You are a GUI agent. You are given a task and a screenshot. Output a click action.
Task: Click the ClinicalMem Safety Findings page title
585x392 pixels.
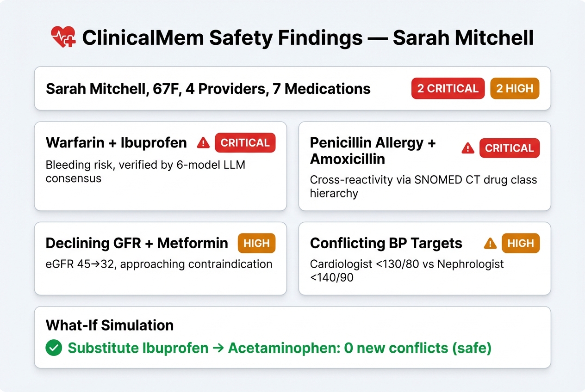[x=308, y=38]
